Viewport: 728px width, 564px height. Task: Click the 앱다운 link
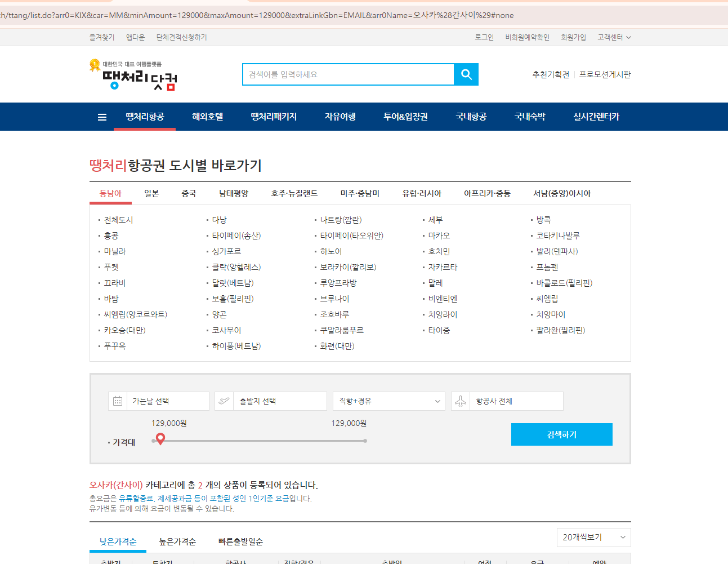tap(135, 37)
